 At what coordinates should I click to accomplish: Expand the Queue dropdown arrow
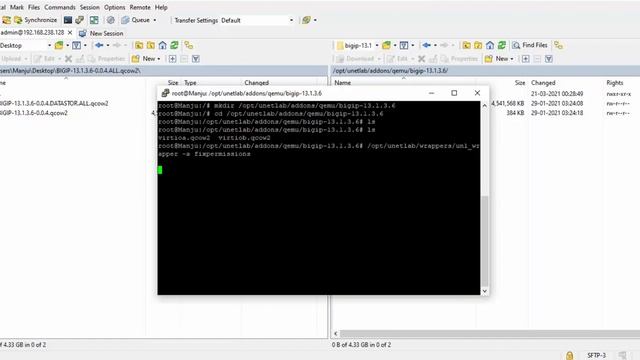coord(155,20)
